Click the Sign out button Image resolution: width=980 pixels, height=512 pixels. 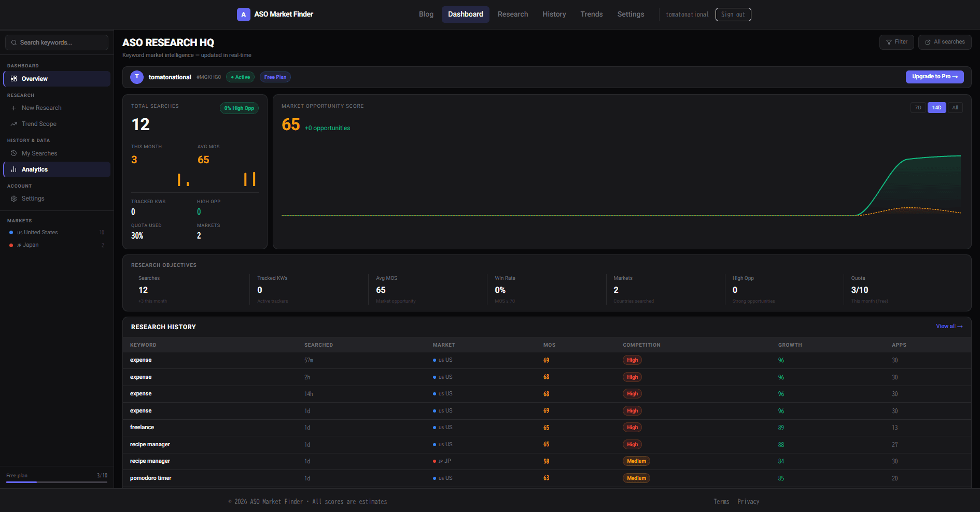(733, 15)
